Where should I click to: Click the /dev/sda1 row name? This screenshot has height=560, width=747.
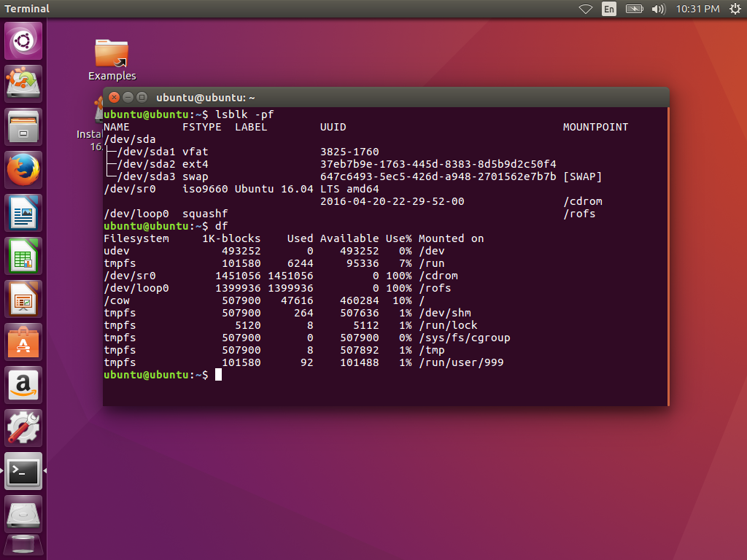tap(146, 152)
